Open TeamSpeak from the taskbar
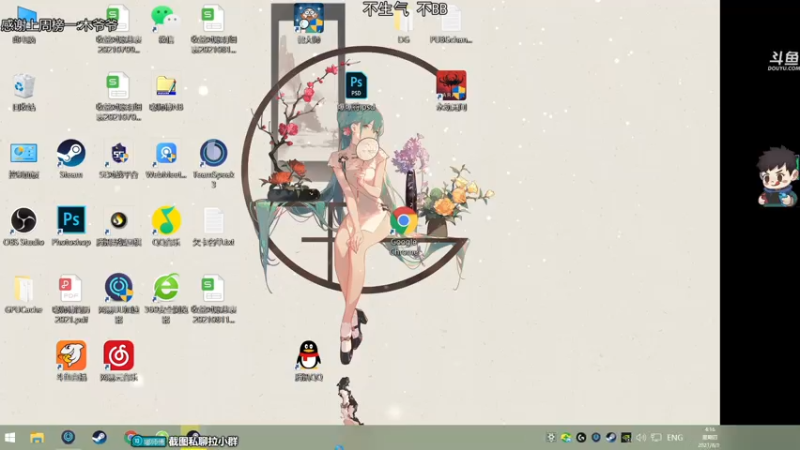 pyautogui.click(x=68, y=437)
